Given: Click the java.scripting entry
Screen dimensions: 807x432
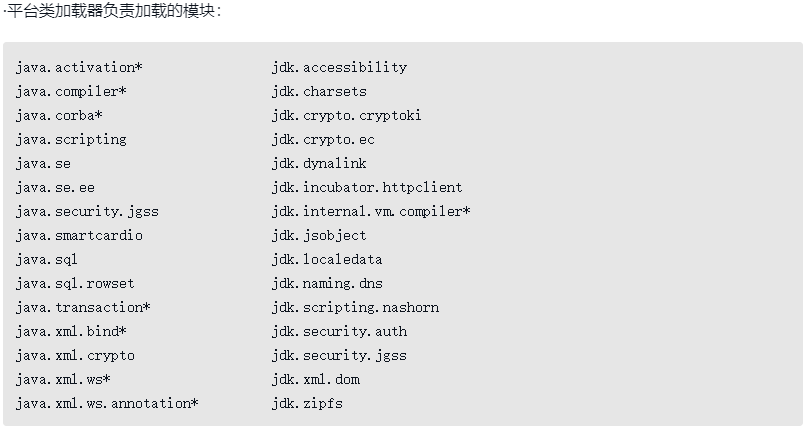Looking at the screenshot, I should click(71, 139).
